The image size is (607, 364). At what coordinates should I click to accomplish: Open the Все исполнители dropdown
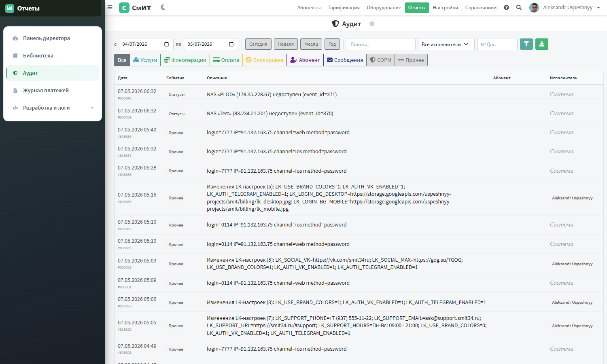click(446, 44)
